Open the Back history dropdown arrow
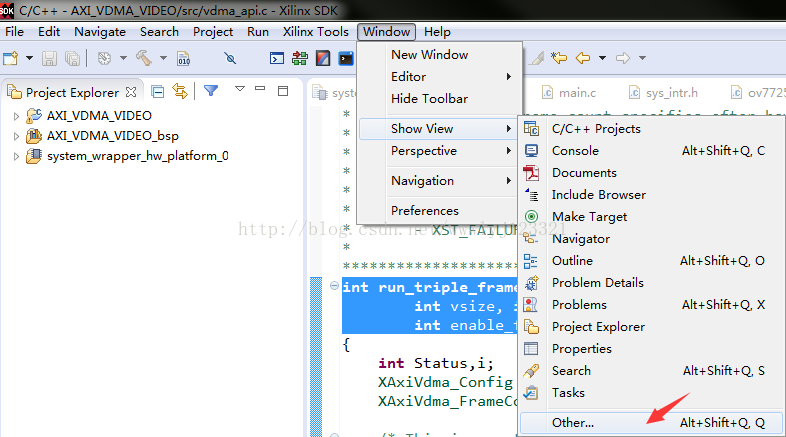Viewport: 786px width, 437px height. tap(603, 58)
